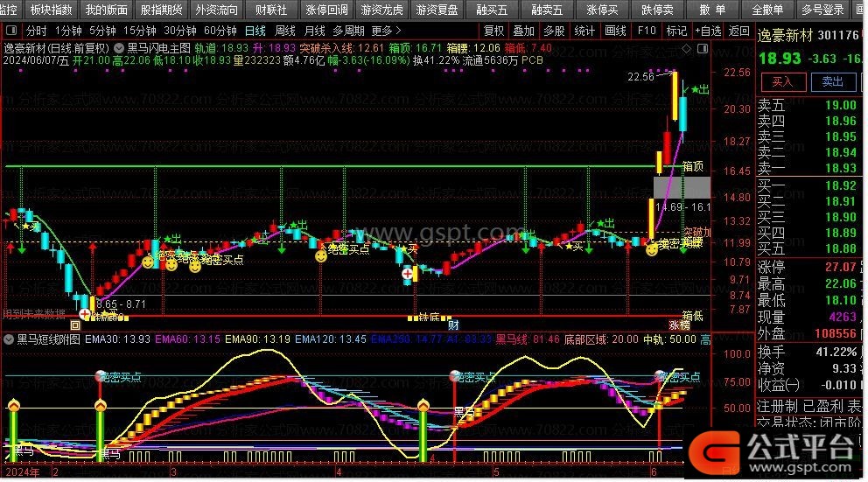Image resolution: width=868 pixels, height=482 pixels.
Task: Expand the 更多 period options
Action: click(387, 31)
